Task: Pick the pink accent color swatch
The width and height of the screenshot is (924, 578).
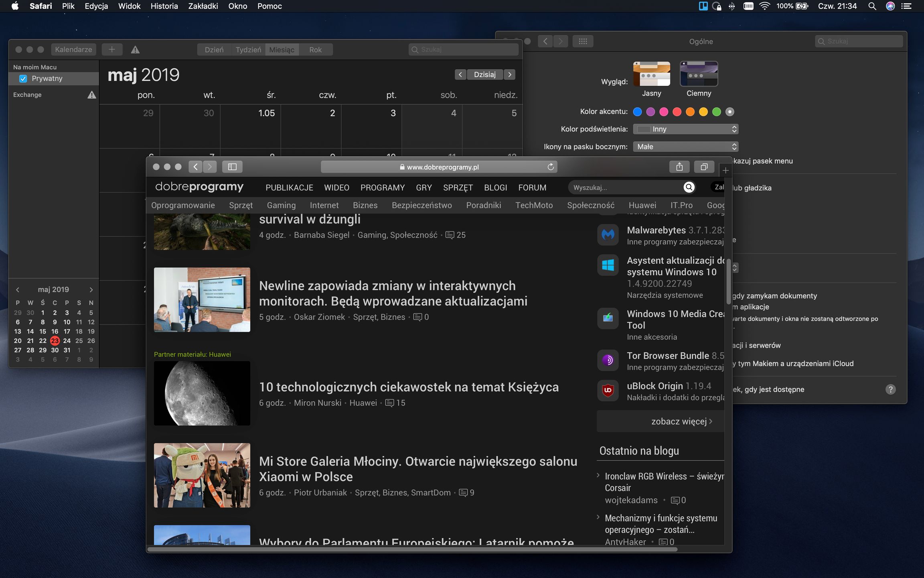Action: [x=664, y=112]
